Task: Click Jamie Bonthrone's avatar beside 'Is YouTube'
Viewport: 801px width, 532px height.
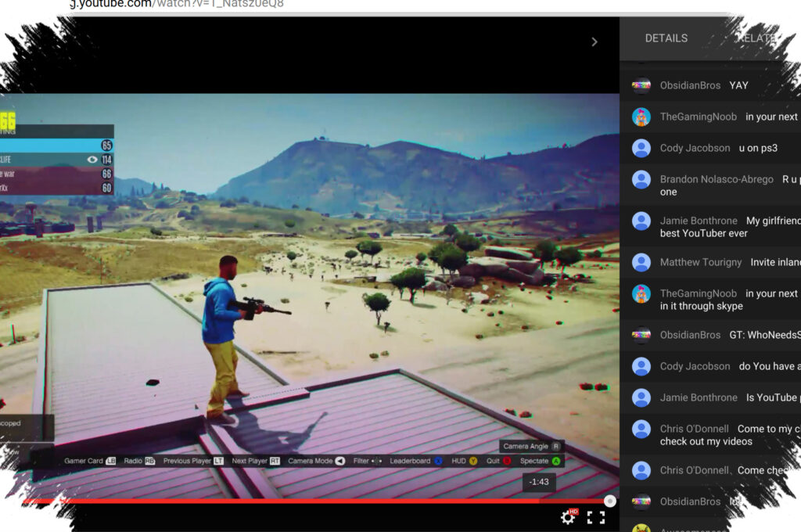Action: point(641,397)
